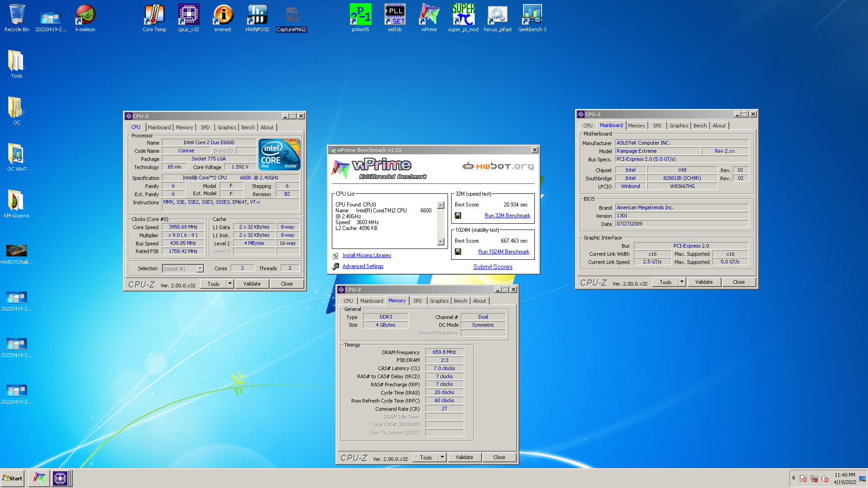The height and width of the screenshot is (488, 868).
Task: Click the Start button
Action: pos(13,478)
